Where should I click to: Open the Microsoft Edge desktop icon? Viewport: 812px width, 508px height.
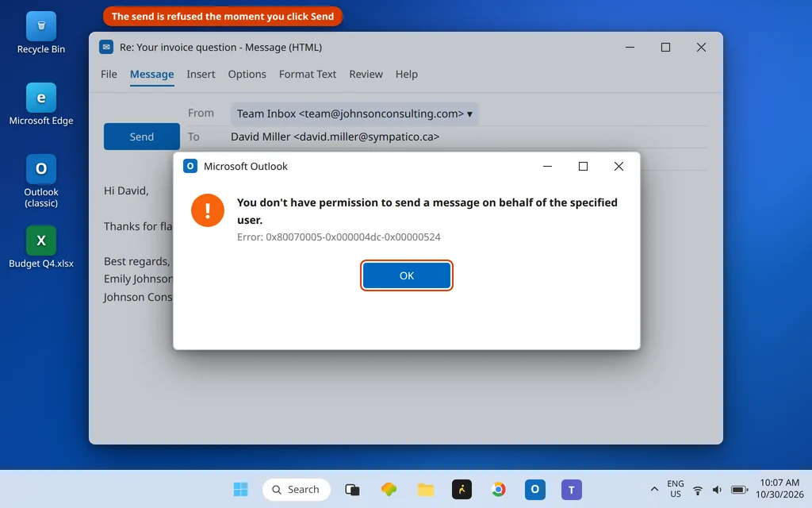[x=41, y=105]
